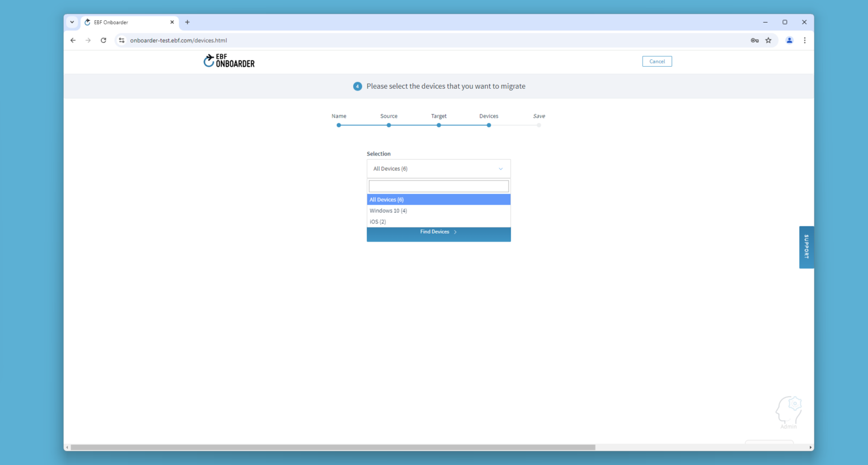This screenshot has width=868, height=465.
Task: Click the Cancel button
Action: pos(657,61)
